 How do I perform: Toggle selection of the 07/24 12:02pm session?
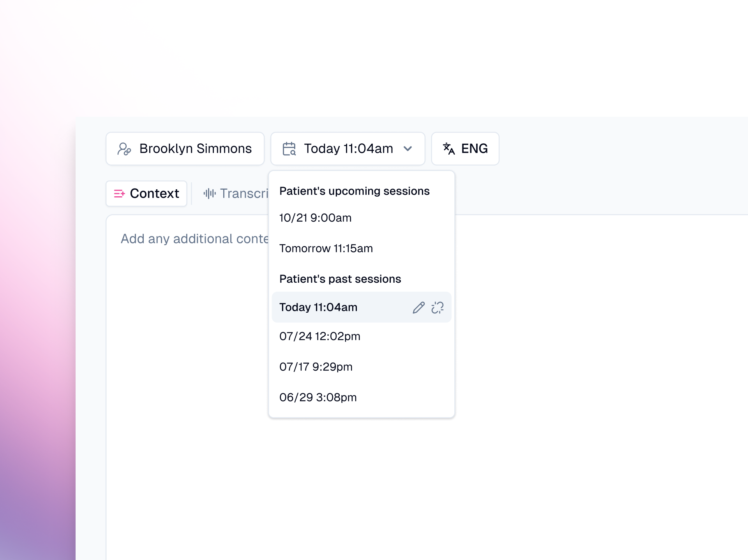coord(320,336)
